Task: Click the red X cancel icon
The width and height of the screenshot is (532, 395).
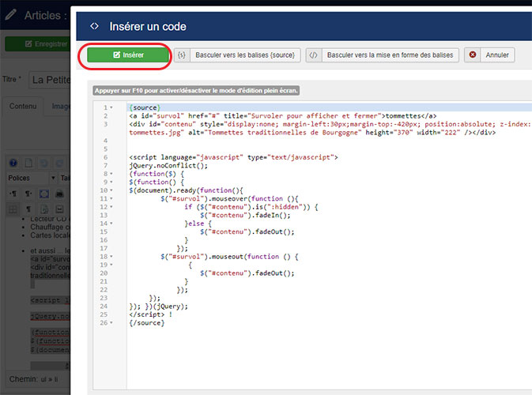Action: click(x=472, y=55)
